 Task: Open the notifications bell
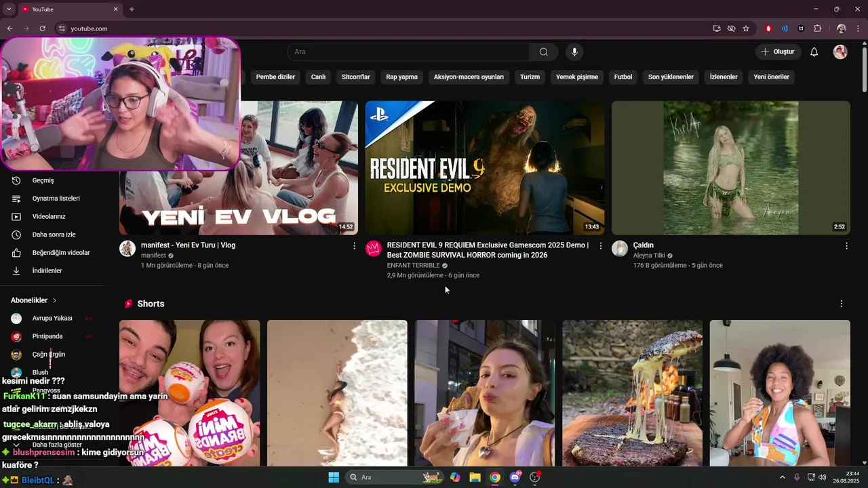[814, 52]
